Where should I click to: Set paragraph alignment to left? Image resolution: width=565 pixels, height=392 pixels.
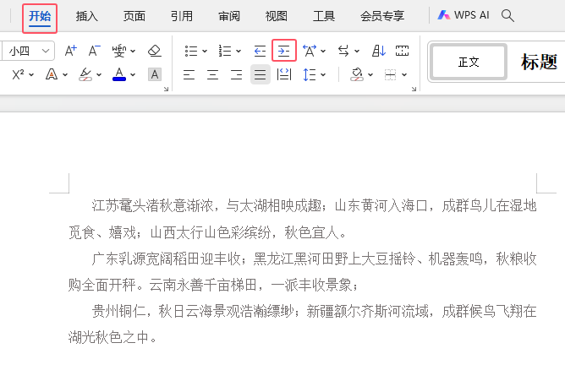(189, 74)
